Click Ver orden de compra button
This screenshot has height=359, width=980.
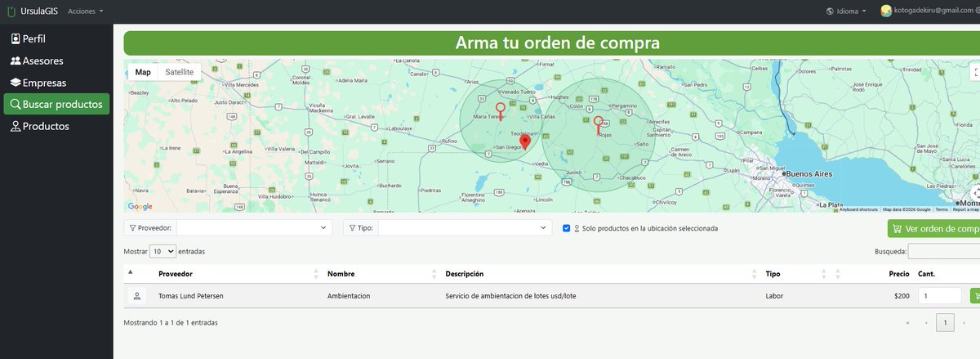(x=933, y=229)
